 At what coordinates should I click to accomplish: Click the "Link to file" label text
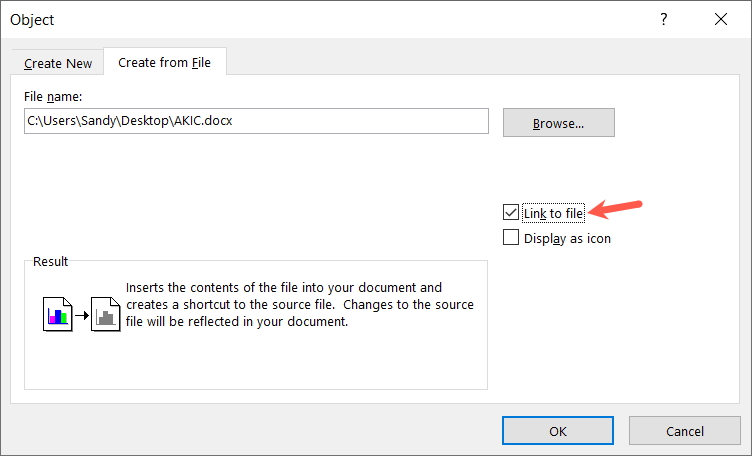click(553, 213)
